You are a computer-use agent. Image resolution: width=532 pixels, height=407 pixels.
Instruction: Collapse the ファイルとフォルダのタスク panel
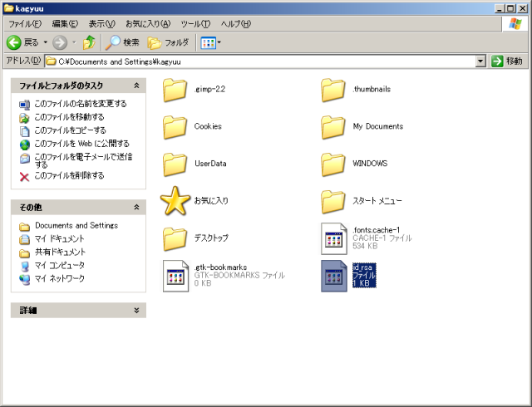coord(136,86)
